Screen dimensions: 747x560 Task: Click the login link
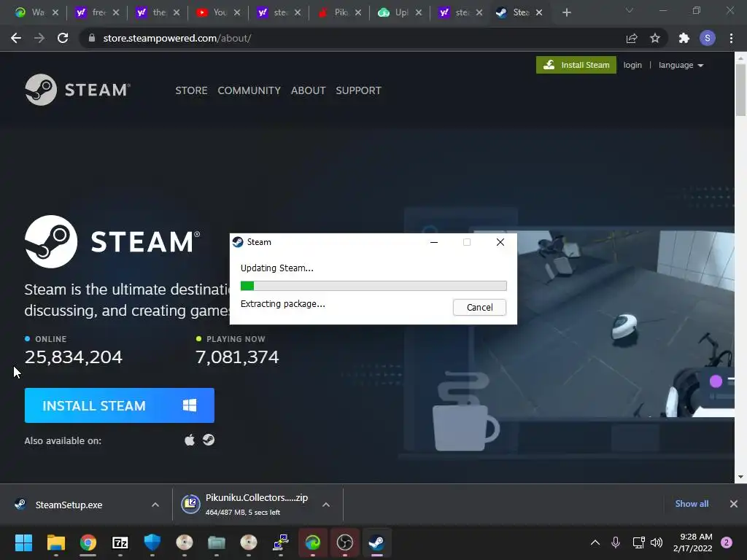(632, 65)
